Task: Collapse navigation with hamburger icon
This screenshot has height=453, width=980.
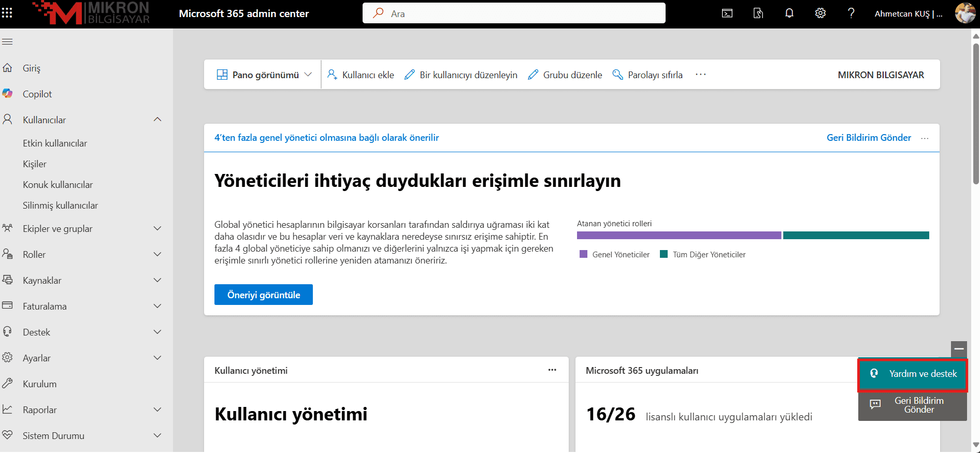Action: (7, 41)
